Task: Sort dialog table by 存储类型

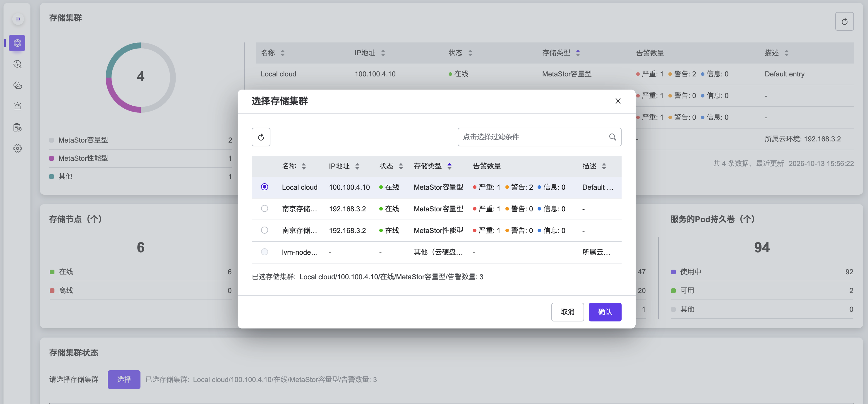Action: coord(449,166)
